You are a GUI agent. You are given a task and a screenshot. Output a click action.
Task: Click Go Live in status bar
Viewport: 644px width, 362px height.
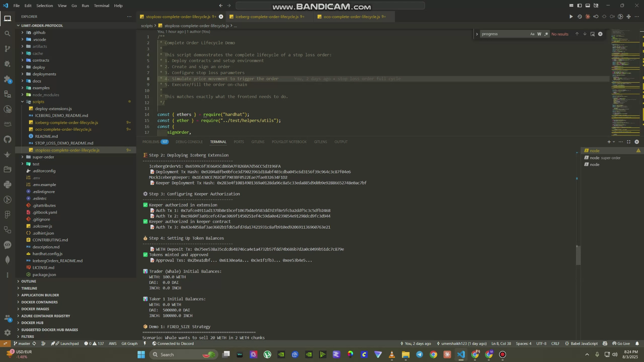click(x=621, y=344)
